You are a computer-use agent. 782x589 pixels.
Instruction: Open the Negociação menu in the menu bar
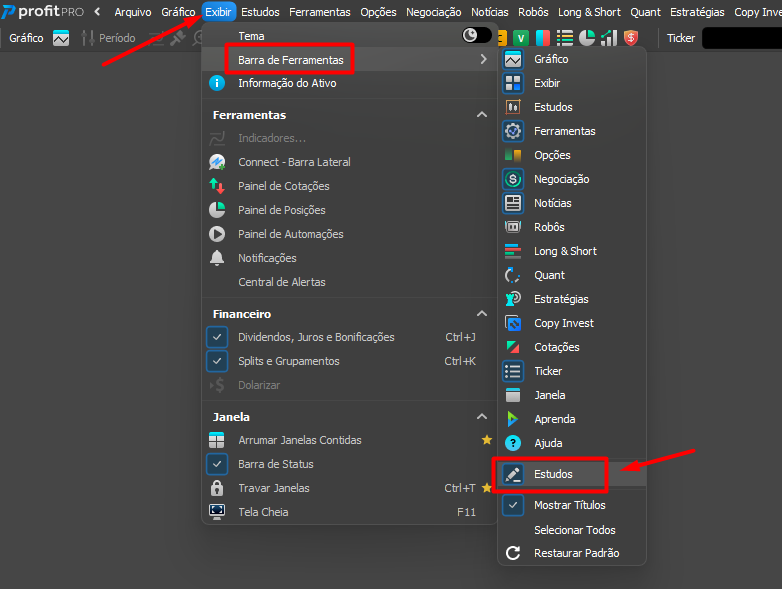pos(433,12)
